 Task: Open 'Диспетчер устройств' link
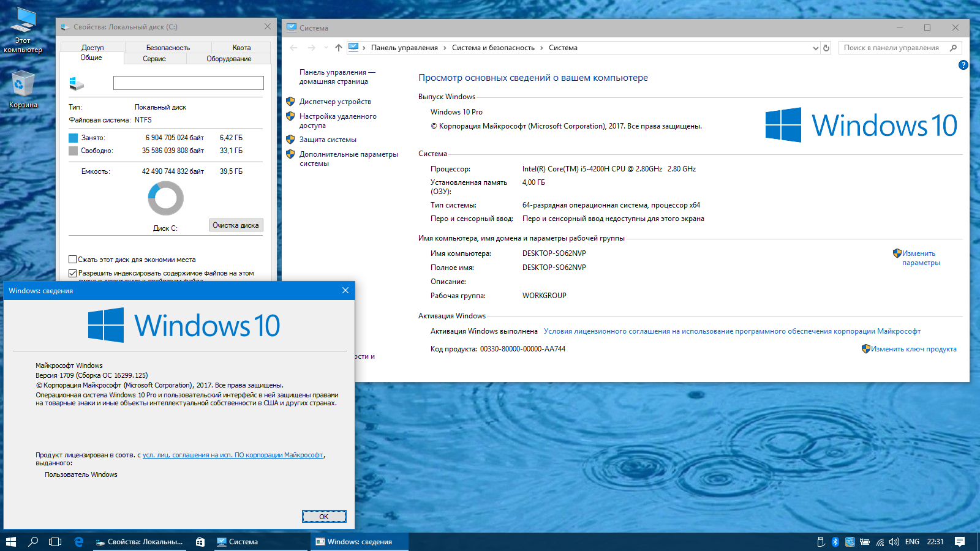pyautogui.click(x=335, y=102)
